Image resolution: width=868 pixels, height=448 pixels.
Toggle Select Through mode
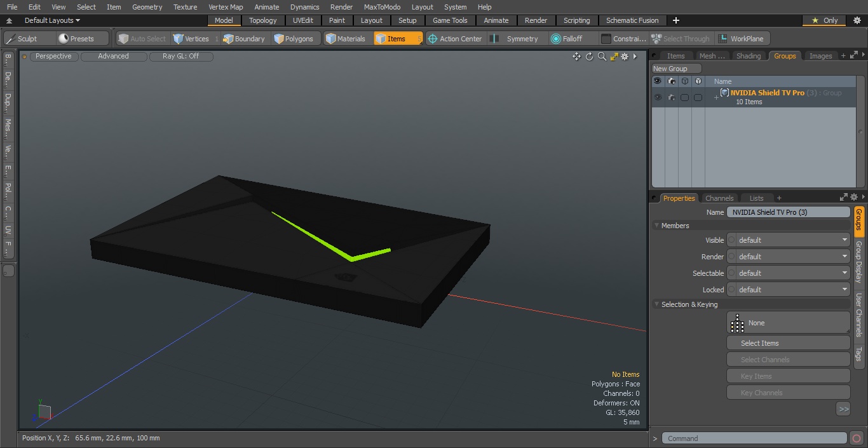(681, 39)
